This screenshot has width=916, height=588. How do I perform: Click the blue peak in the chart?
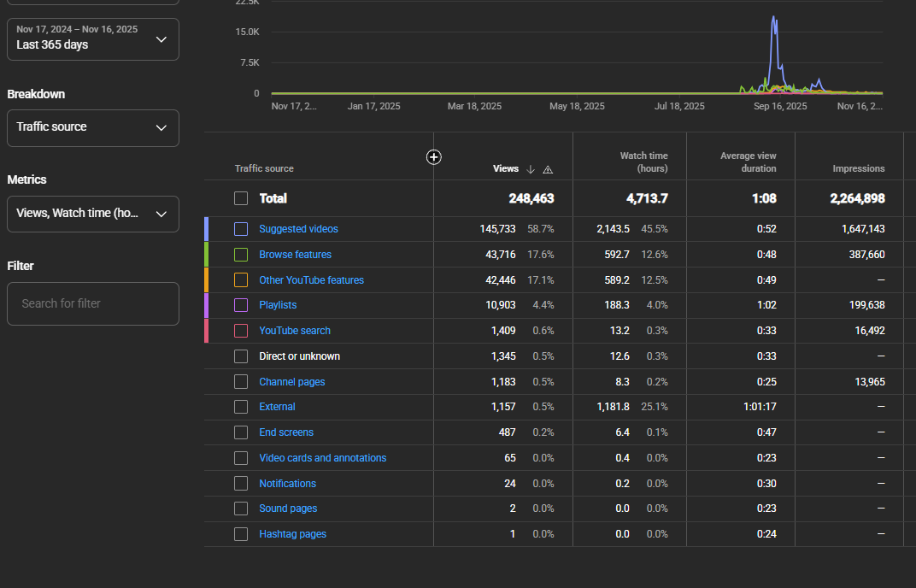click(774, 19)
